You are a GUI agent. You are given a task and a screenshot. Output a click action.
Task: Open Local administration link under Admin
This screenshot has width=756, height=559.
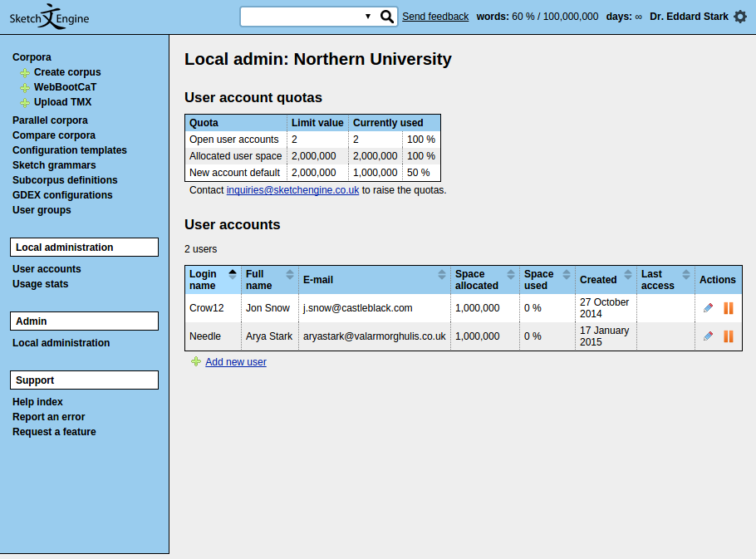tap(61, 343)
